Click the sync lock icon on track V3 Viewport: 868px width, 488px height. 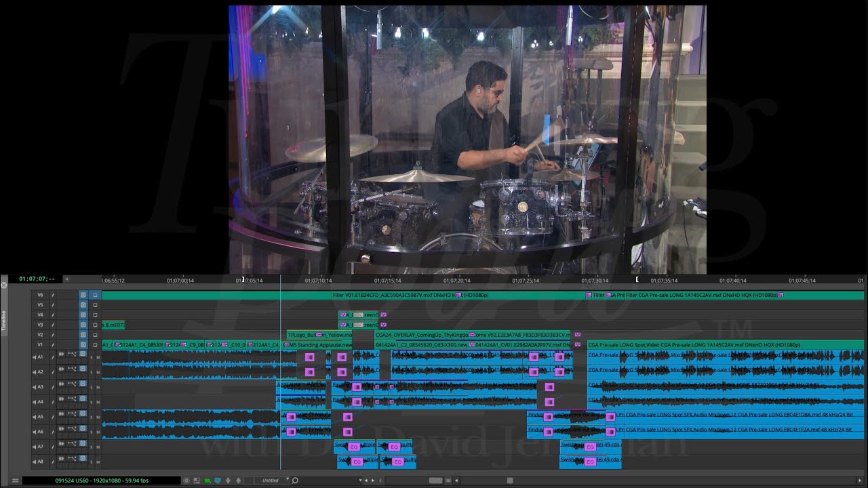83,325
